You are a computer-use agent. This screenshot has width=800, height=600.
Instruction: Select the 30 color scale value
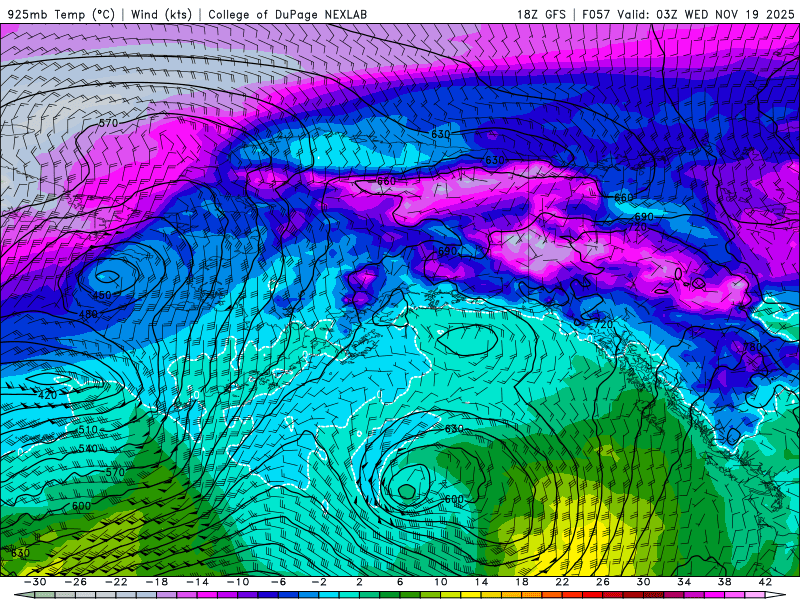pyautogui.click(x=643, y=582)
